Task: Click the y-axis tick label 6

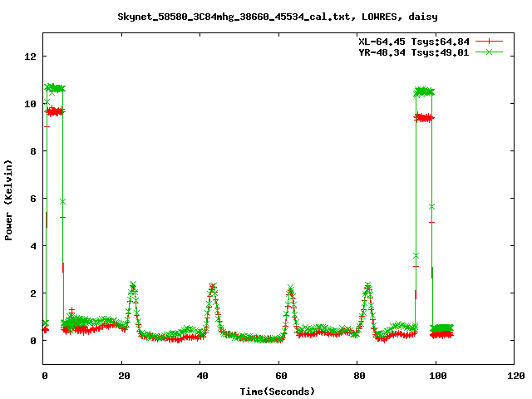Action: pyautogui.click(x=33, y=199)
